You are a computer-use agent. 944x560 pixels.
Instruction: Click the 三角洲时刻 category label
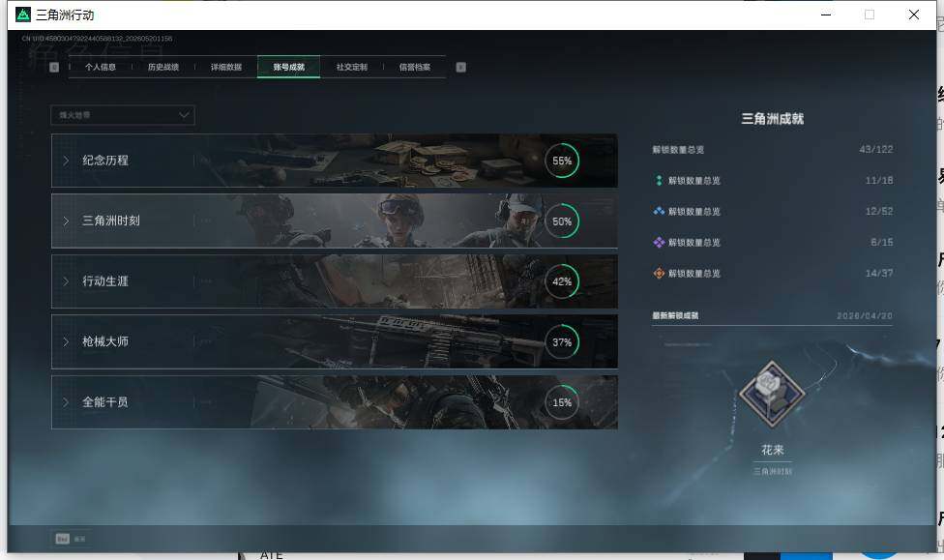tap(111, 221)
